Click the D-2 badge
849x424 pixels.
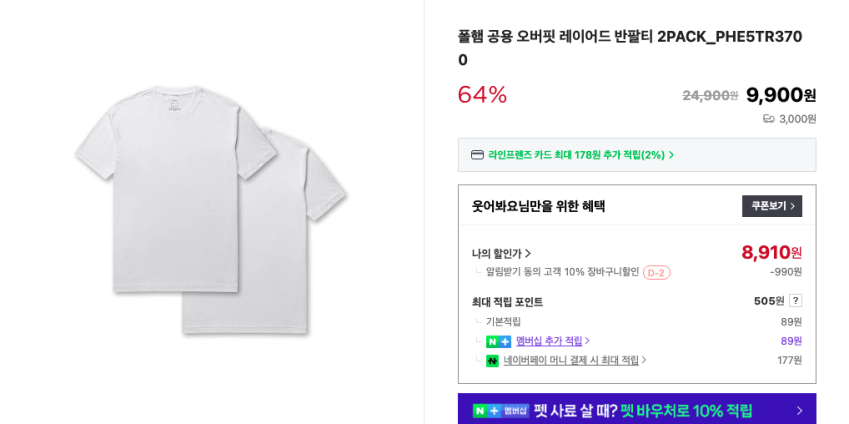(656, 273)
